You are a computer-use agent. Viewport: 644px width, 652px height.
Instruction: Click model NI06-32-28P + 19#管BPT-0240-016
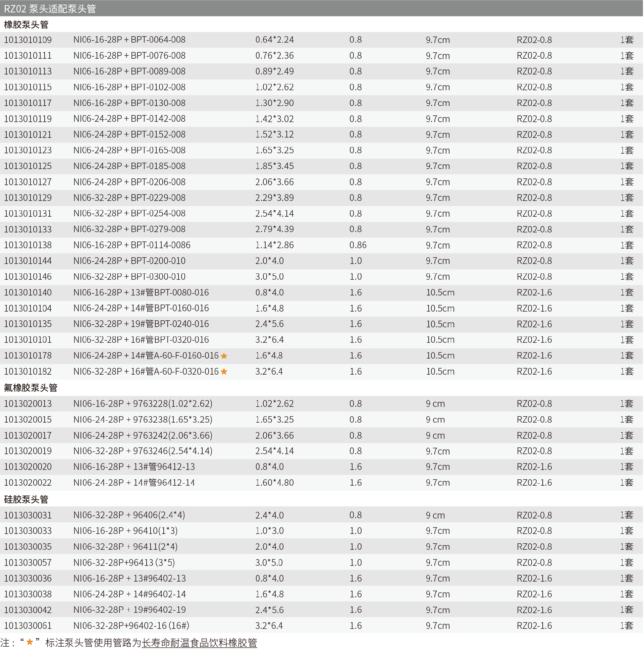point(141,324)
